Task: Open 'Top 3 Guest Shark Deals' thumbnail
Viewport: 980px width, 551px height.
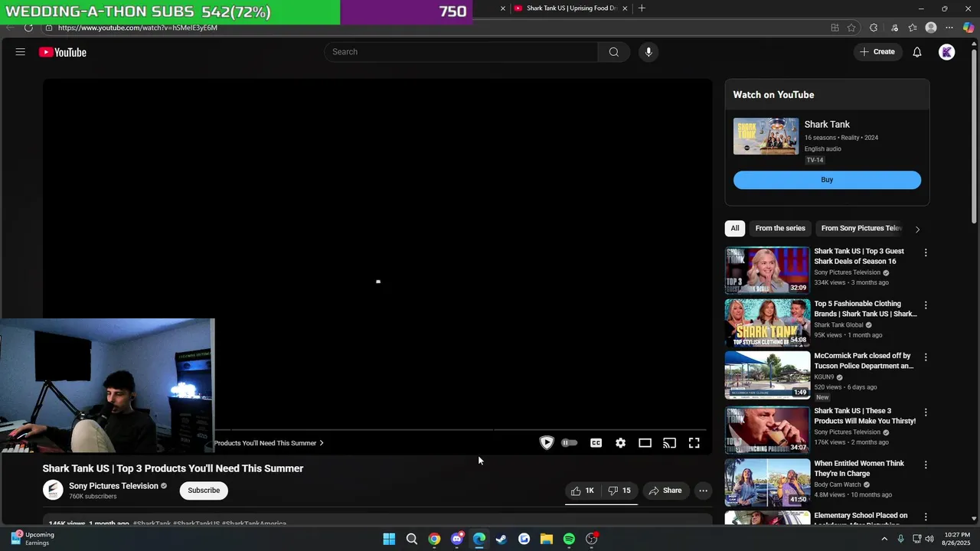Action: tap(767, 270)
